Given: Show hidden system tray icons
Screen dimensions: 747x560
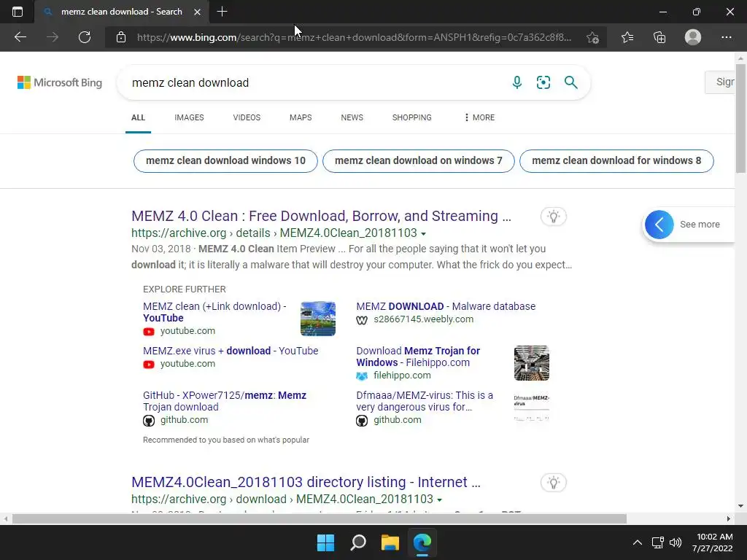Looking at the screenshot, I should pyautogui.click(x=637, y=542).
